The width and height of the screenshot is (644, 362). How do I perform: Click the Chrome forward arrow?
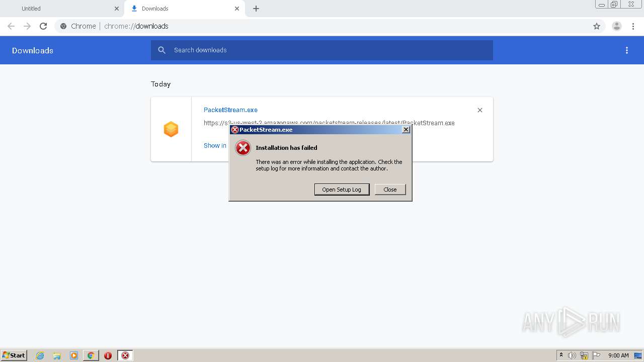(27, 26)
